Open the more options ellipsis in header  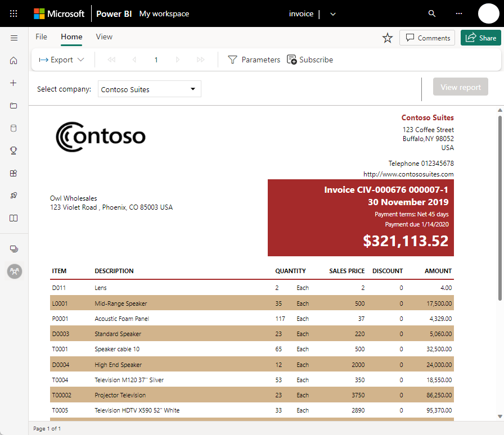click(459, 13)
